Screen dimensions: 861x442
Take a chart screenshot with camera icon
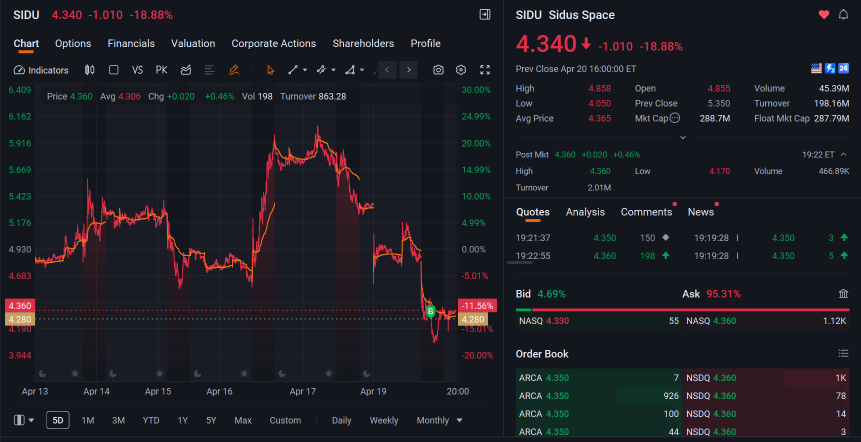(x=438, y=70)
